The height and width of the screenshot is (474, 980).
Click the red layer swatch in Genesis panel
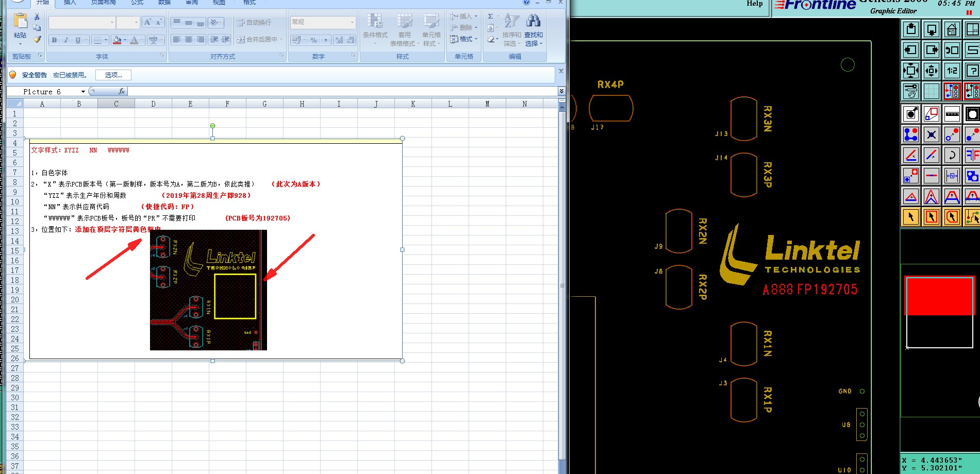[939, 296]
